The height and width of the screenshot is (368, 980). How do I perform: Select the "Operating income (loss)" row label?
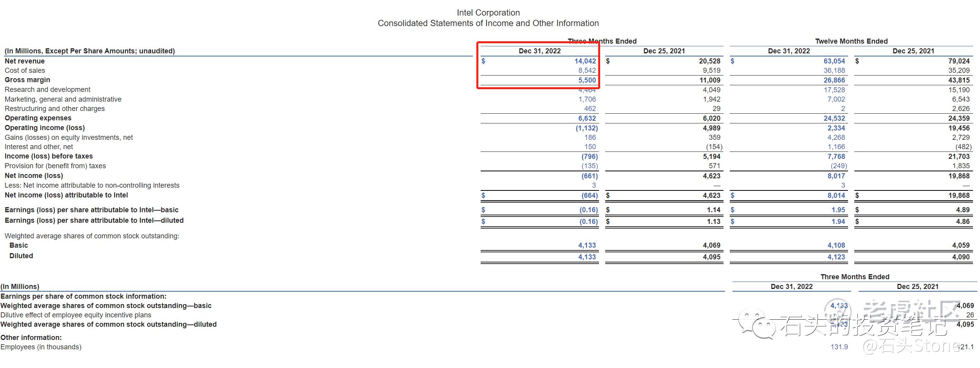[x=45, y=128]
